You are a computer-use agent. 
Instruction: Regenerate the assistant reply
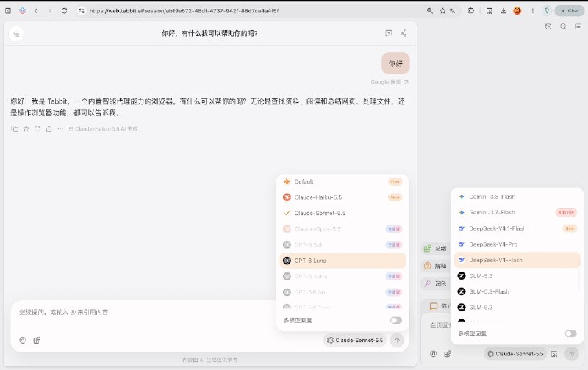pyautogui.click(x=37, y=128)
